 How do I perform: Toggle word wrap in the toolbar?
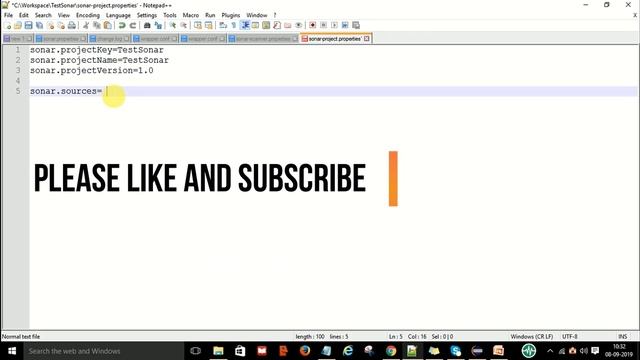223,25
